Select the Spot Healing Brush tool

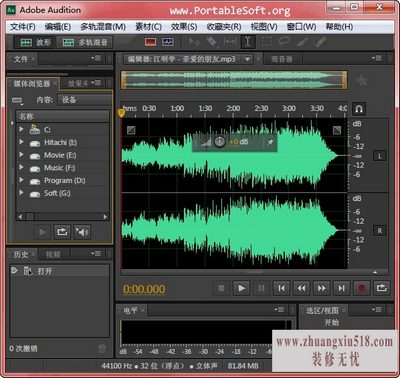(x=319, y=42)
